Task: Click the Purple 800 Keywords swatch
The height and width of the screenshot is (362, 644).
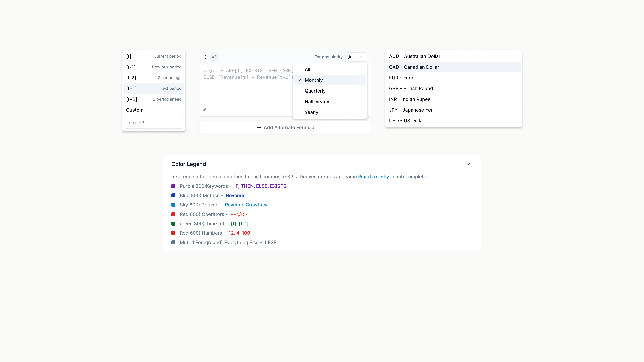Action: [173, 186]
